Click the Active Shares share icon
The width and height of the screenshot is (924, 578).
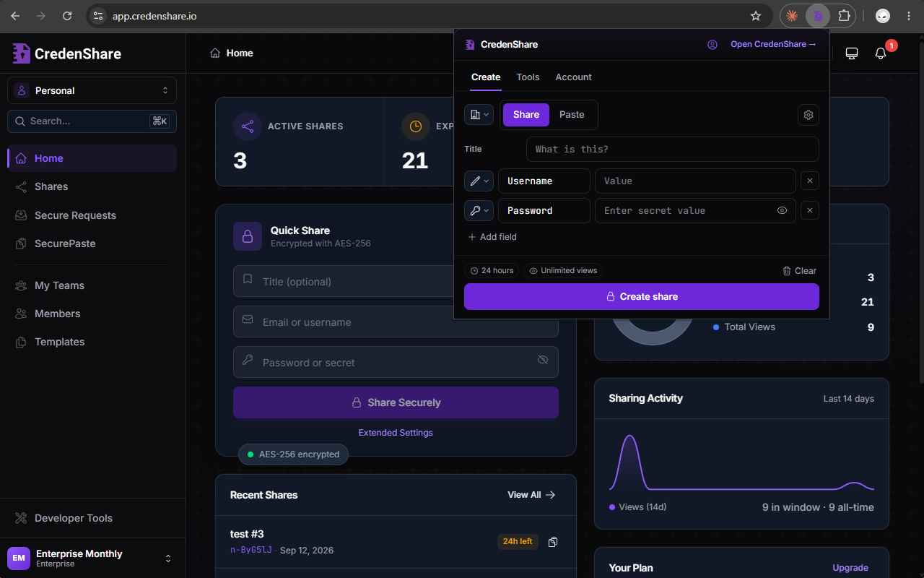coord(248,126)
